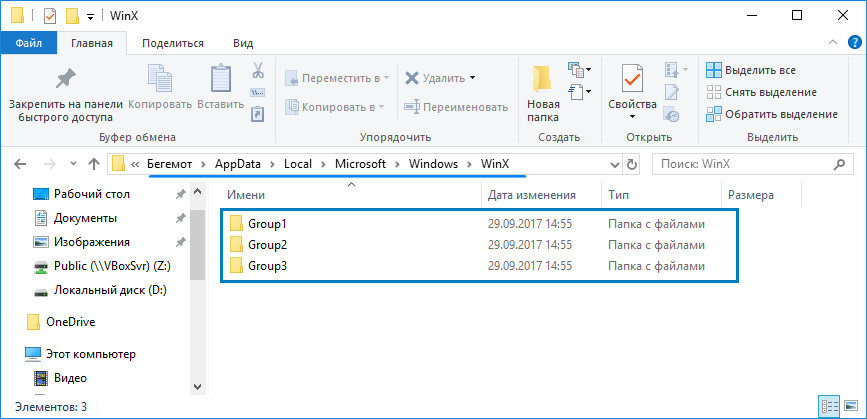Switch to Details view icon in status bar
The height and width of the screenshot is (419, 867).
click(831, 406)
